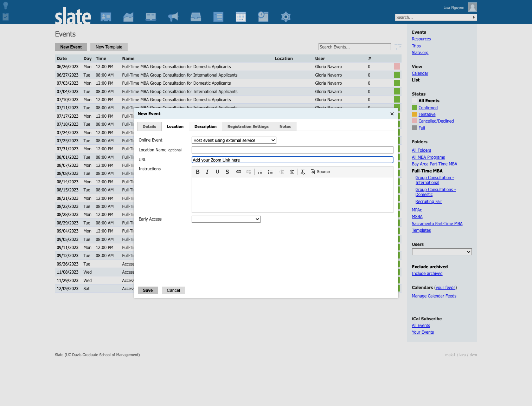Open the Online Event dropdown
The width and height of the screenshot is (532, 406).
[x=234, y=140]
